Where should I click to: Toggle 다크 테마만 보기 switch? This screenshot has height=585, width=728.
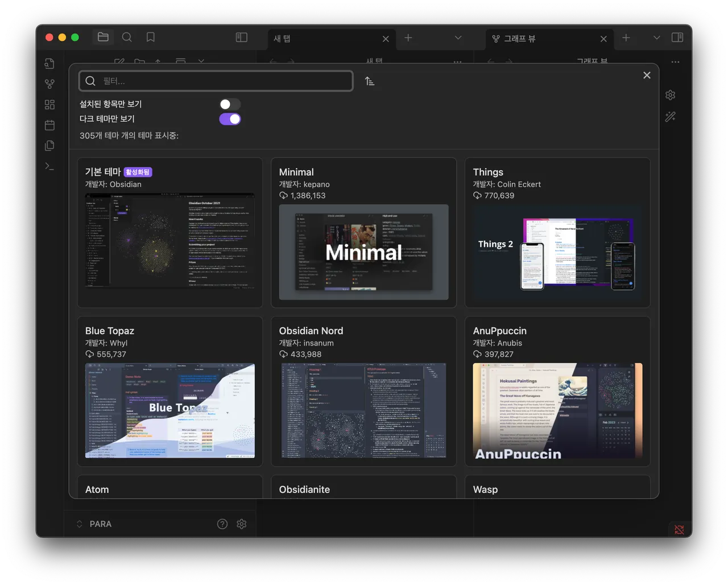click(230, 119)
